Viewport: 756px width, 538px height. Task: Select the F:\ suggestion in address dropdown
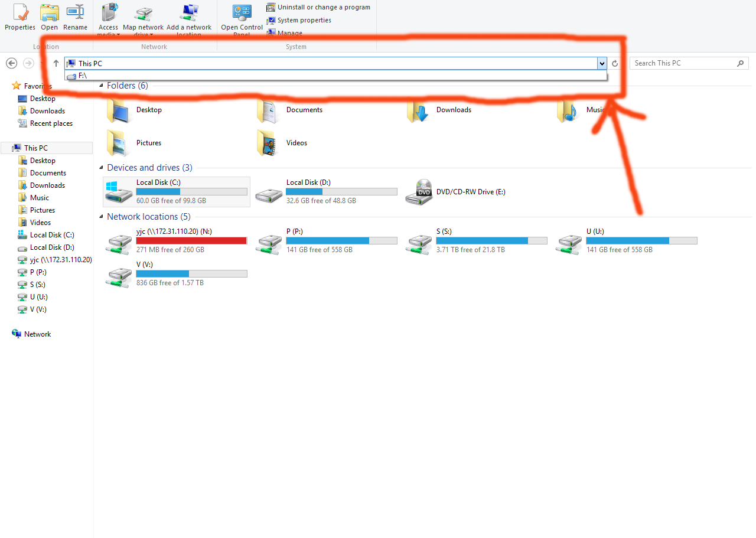(x=335, y=76)
